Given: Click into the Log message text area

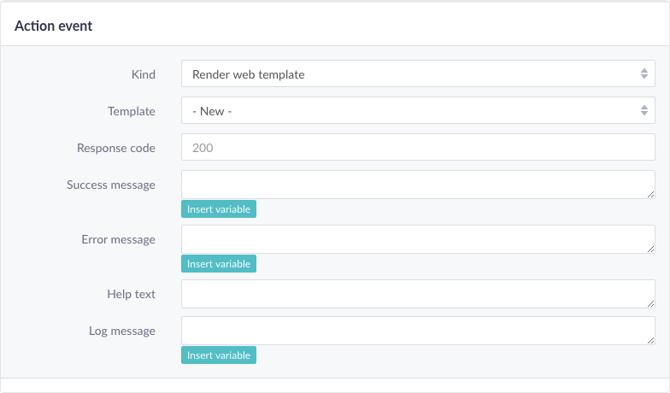Looking at the screenshot, I should coord(418,331).
